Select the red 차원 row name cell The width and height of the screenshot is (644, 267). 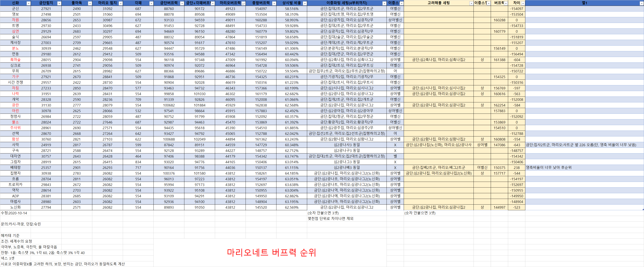click(15, 20)
